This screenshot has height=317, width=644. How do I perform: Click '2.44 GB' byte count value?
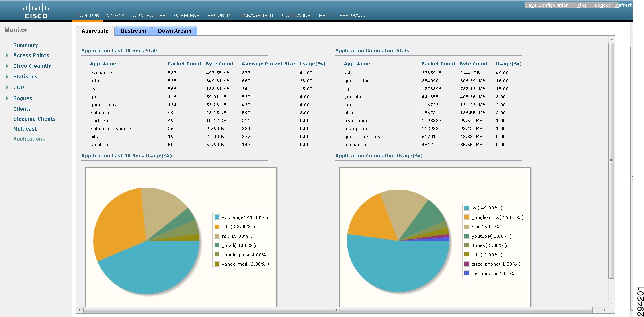(470, 73)
